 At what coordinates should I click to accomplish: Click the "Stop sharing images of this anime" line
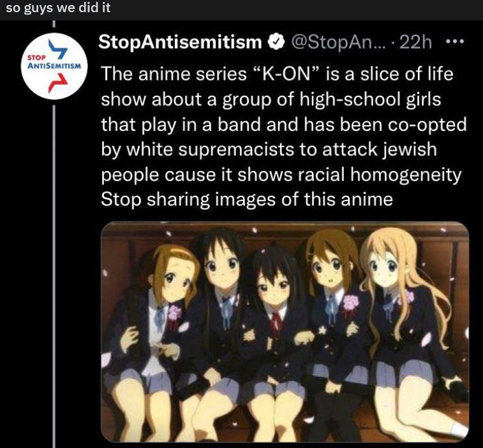tap(247, 199)
